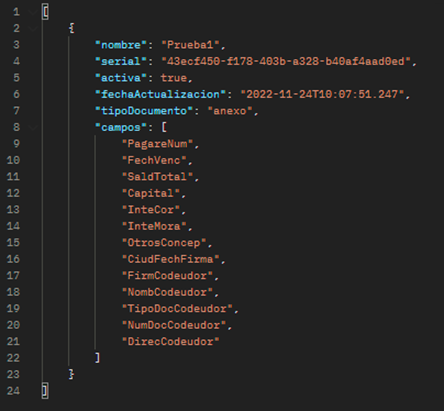The width and height of the screenshot is (444, 411).
Task: Click the closing bracket on line 24
Action: [45, 391]
